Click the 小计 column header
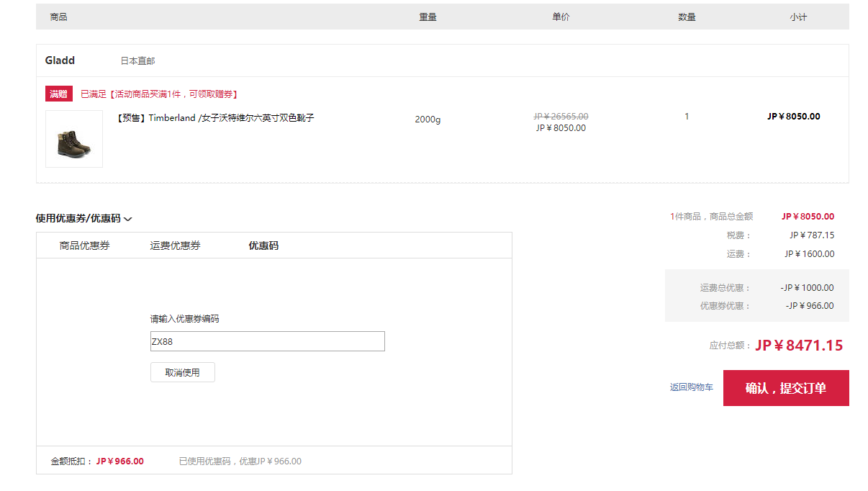 pos(798,17)
